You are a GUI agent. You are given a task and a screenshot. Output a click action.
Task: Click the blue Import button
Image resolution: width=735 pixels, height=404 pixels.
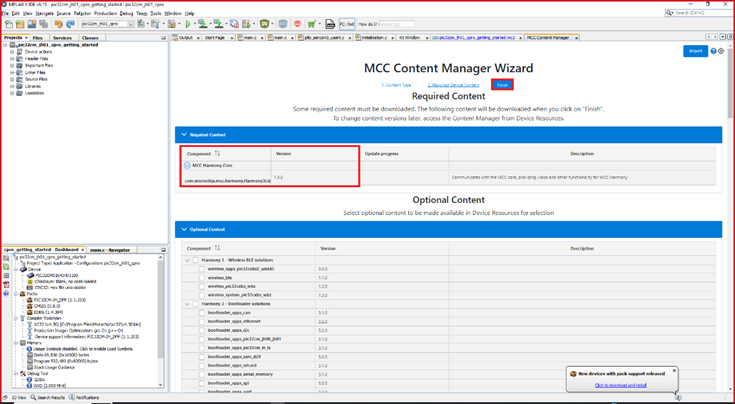(x=695, y=51)
